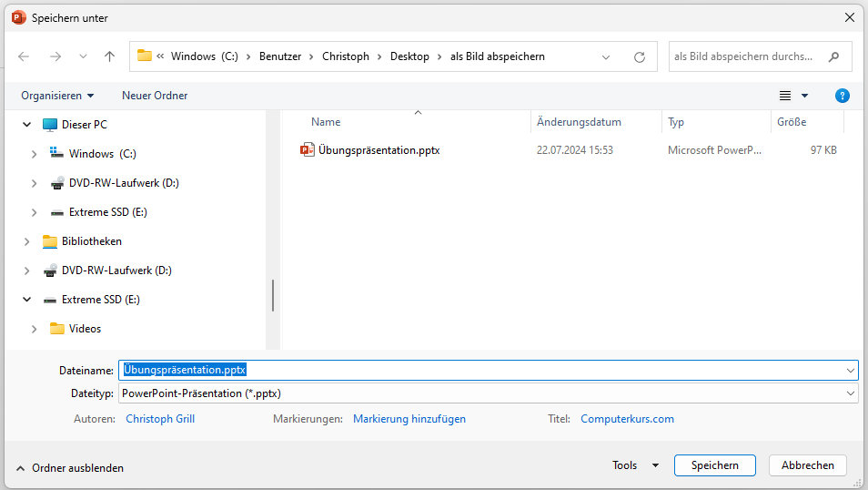The height and width of the screenshot is (490, 868).
Task: Select the Übungspräsentation.pptx file
Action: tap(378, 150)
